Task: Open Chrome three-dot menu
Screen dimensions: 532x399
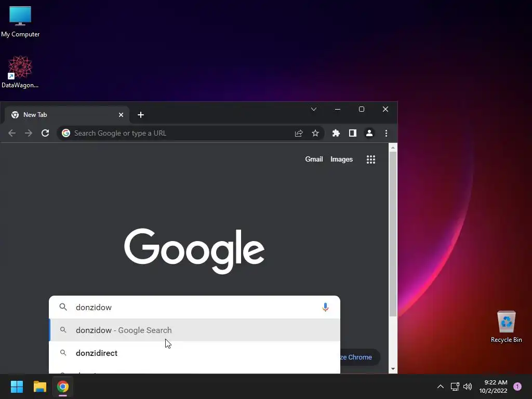Action: click(x=386, y=134)
